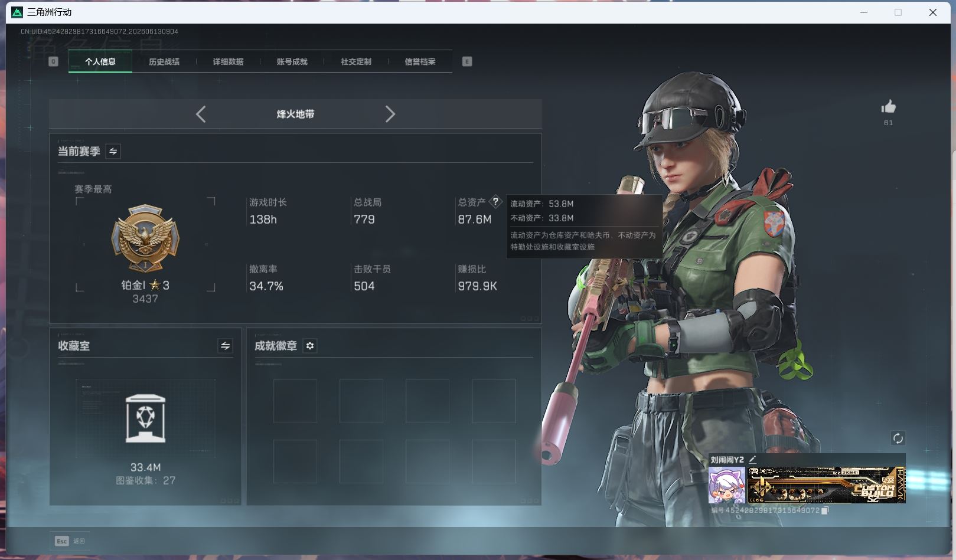Toggle the collection room swap icon
The height and width of the screenshot is (560, 956).
click(x=225, y=346)
